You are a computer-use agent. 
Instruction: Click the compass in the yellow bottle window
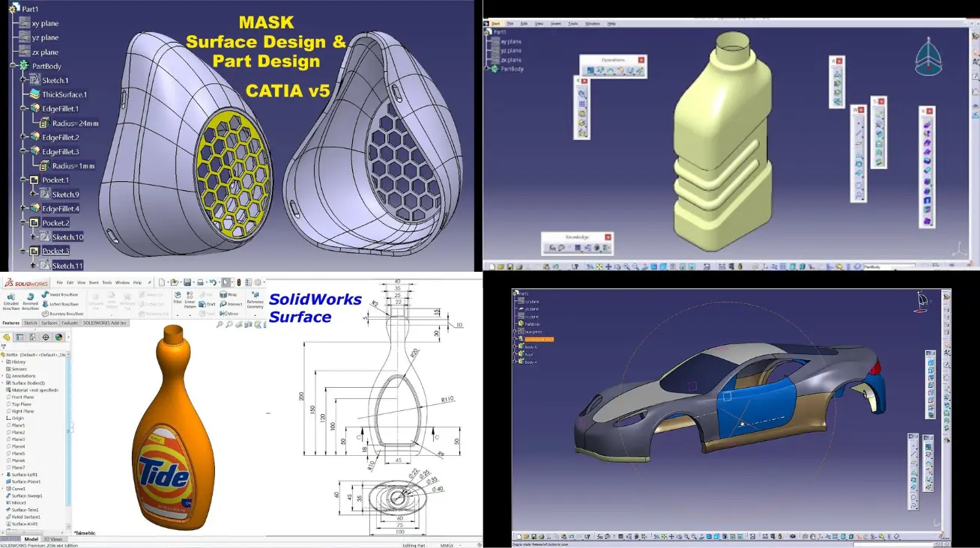click(x=929, y=58)
